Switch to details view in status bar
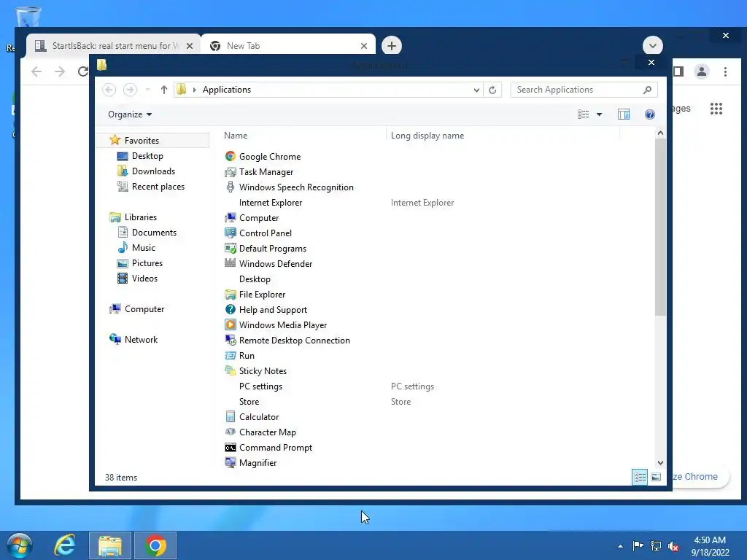 (639, 477)
